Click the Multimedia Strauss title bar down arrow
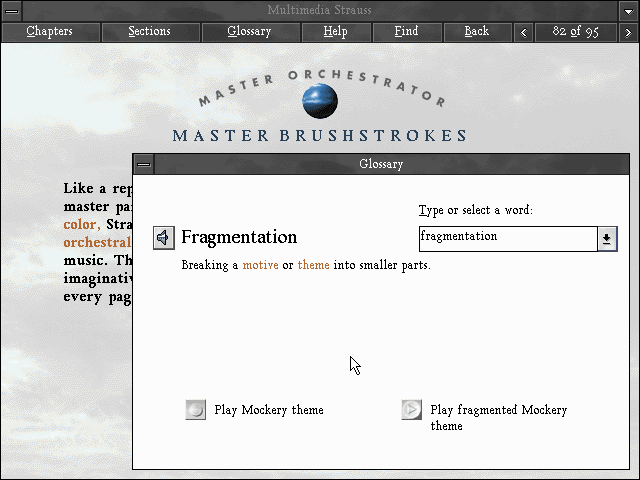This screenshot has height=480, width=640. (x=629, y=11)
